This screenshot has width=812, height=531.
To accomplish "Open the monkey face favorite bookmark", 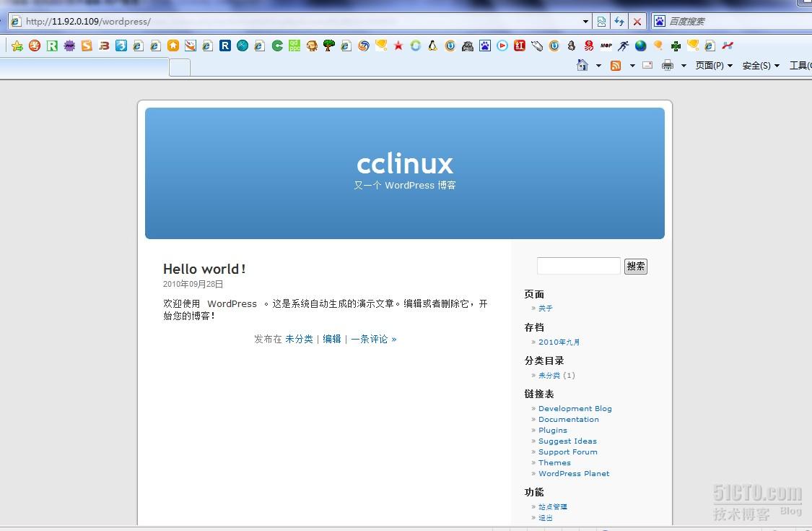I will 312,46.
